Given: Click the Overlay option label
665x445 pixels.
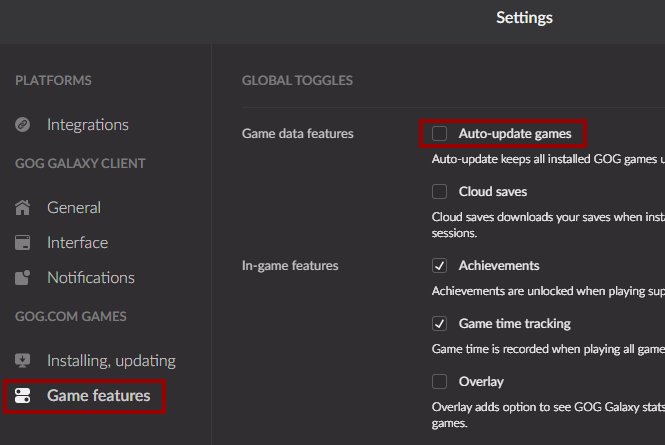Looking at the screenshot, I should (481, 382).
